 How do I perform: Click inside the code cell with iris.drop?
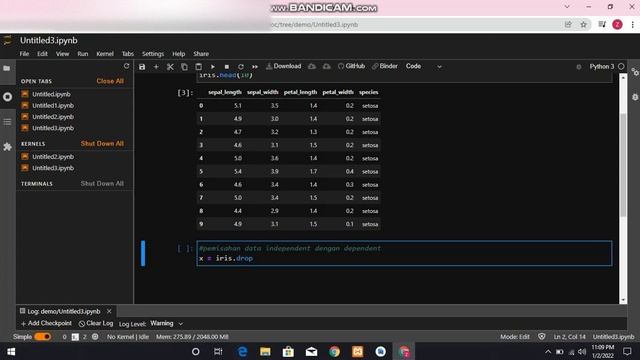(x=404, y=253)
